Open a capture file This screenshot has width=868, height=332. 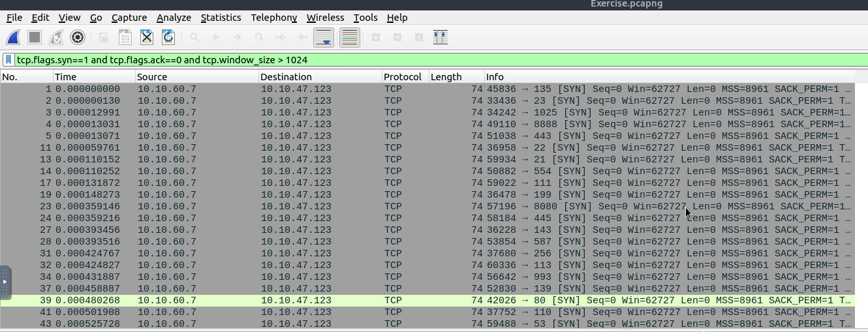tap(104, 38)
